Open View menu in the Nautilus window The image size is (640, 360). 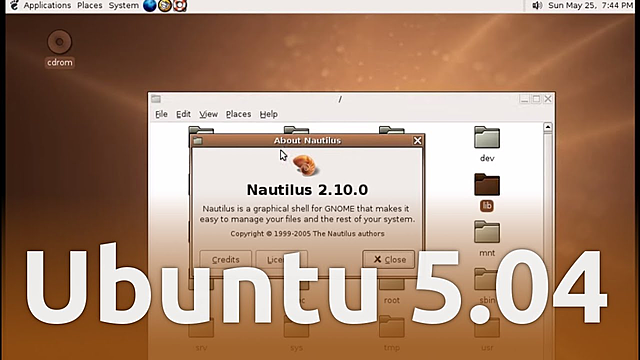(208, 114)
